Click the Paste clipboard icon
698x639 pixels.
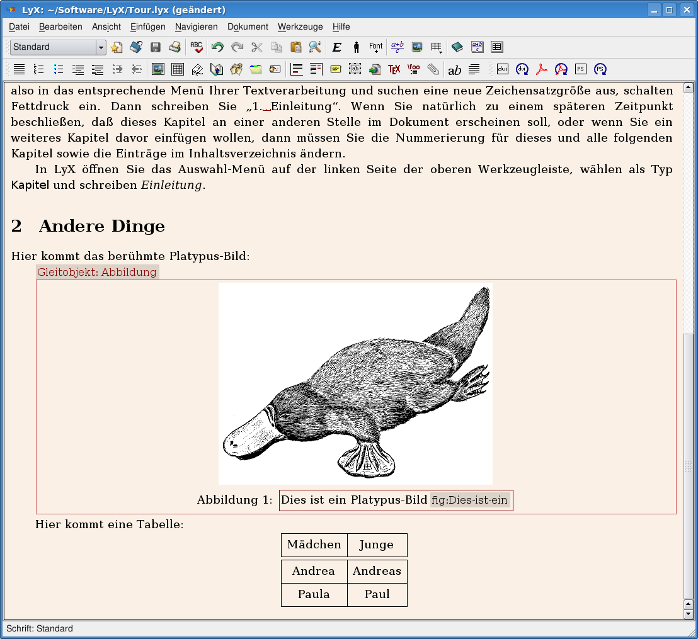[x=296, y=47]
